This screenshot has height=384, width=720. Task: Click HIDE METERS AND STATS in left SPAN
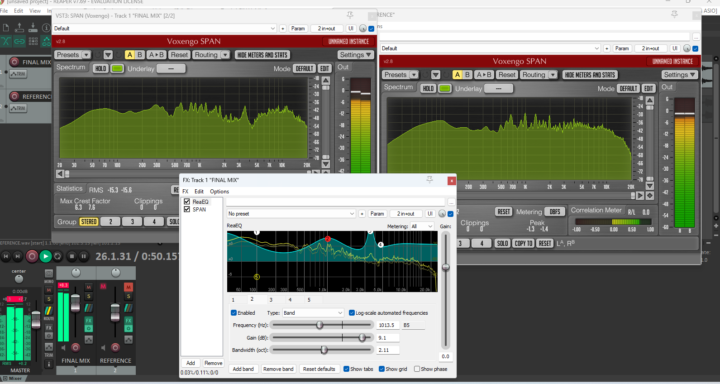click(262, 55)
